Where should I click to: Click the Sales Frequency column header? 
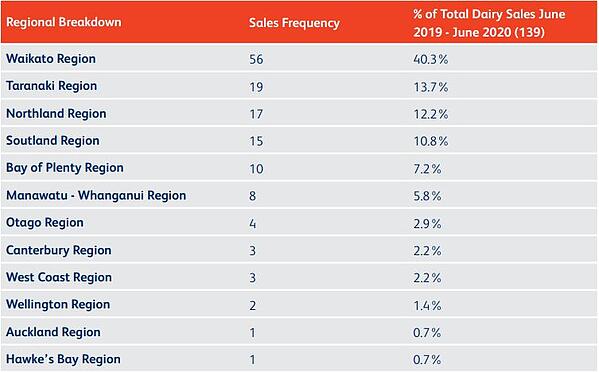(x=294, y=23)
